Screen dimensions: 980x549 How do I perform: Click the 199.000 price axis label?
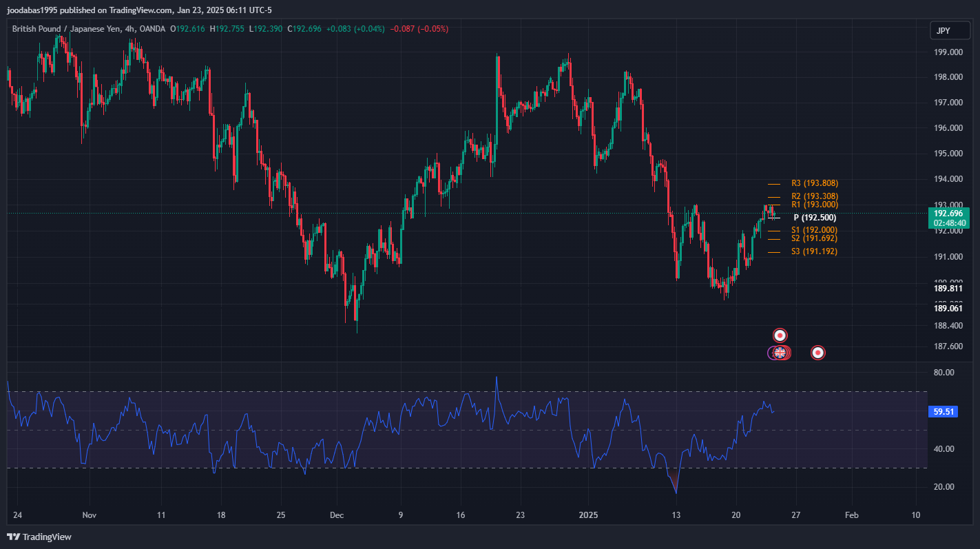(948, 52)
